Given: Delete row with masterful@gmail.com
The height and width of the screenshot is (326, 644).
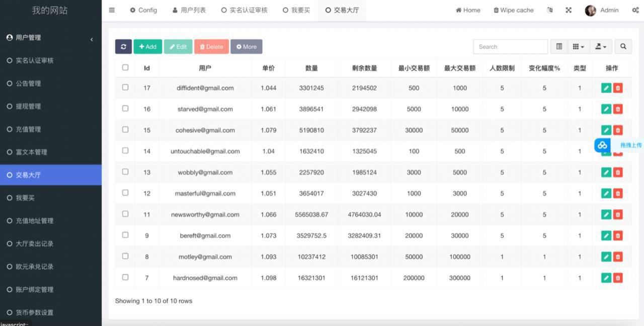Looking at the screenshot, I should [618, 194].
